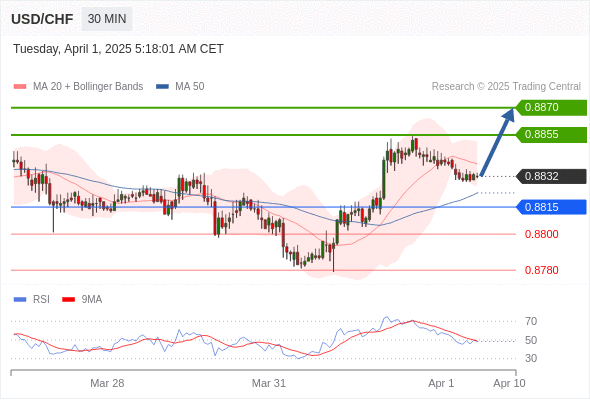Viewport: 590px width, 400px height.
Task: Click the blue upward forecast arrow
Action: click(497, 142)
